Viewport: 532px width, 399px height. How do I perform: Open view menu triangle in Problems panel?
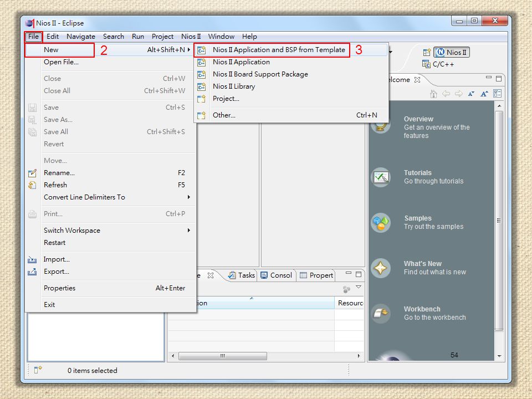[x=359, y=287]
